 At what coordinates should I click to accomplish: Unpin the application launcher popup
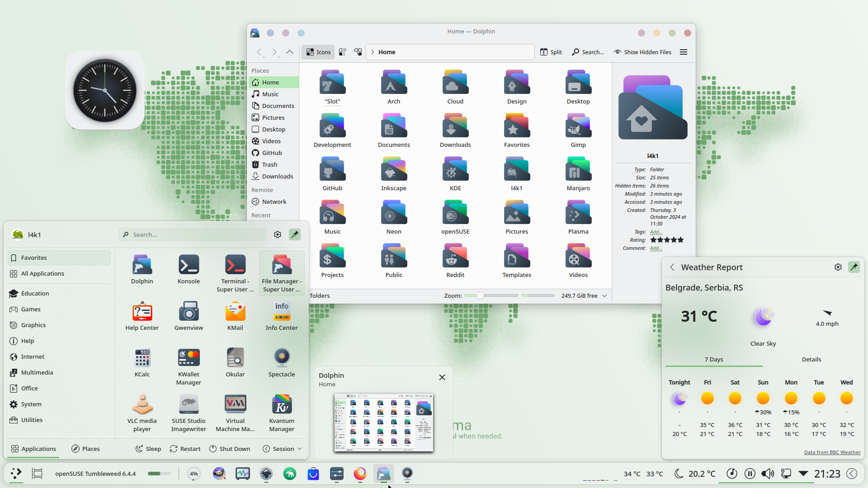295,235
